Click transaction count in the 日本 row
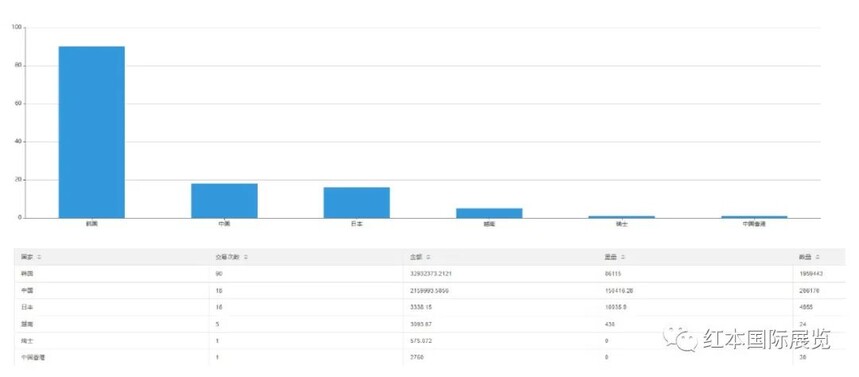Viewport: 859px width, 377px height. pos(219,307)
